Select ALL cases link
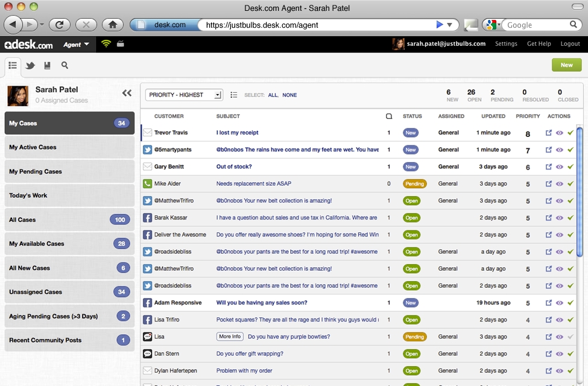Image resolution: width=588 pixels, height=386 pixels. [273, 95]
